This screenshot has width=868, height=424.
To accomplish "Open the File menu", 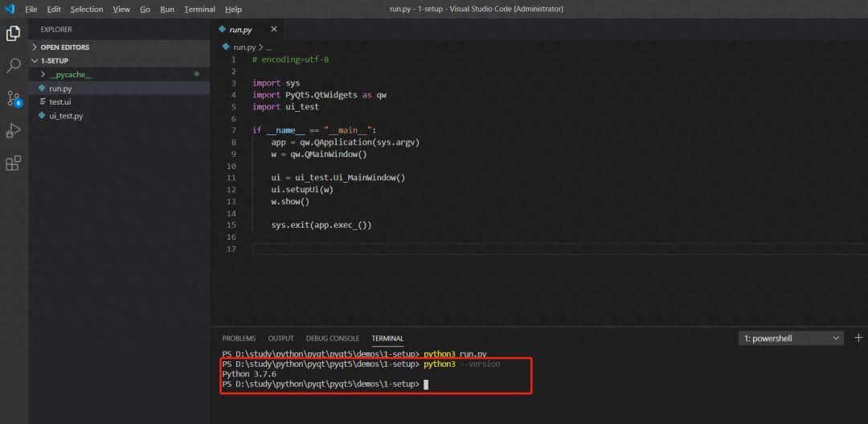I will point(31,10).
